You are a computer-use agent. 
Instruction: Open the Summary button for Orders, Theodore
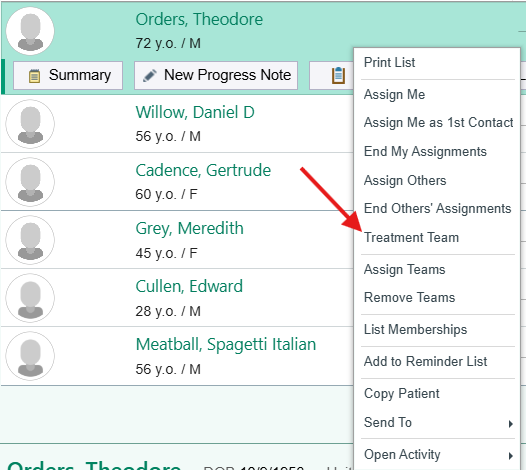click(68, 75)
